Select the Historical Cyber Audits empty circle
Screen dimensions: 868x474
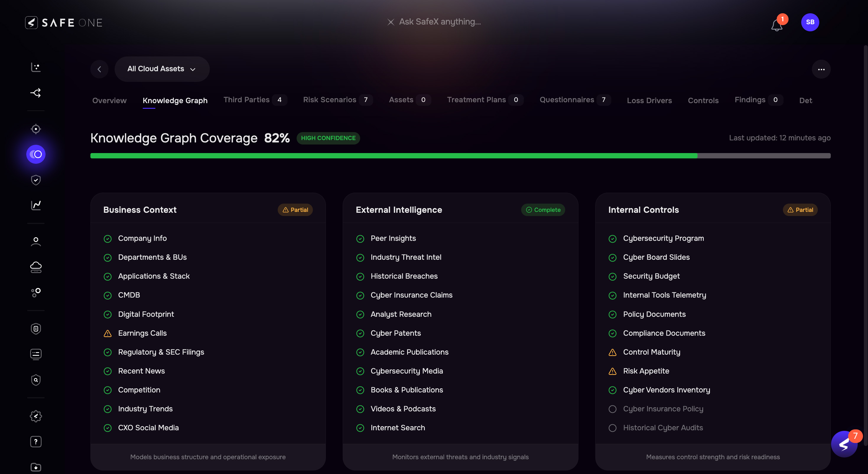(x=612, y=428)
